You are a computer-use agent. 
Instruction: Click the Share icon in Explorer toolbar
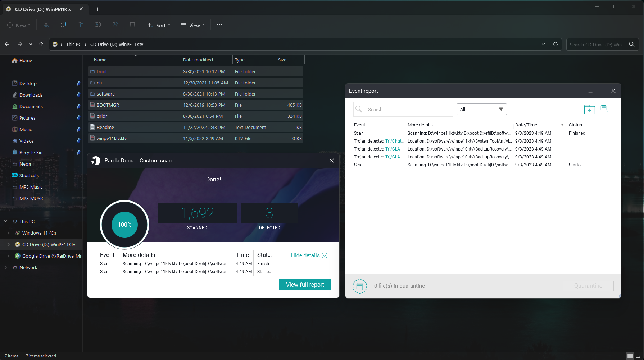pos(115,25)
